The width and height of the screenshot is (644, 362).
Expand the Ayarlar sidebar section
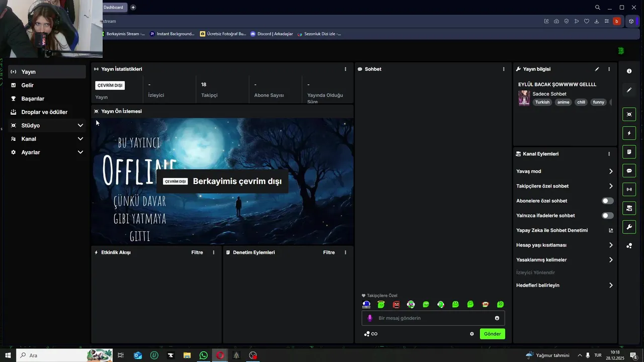(47, 152)
